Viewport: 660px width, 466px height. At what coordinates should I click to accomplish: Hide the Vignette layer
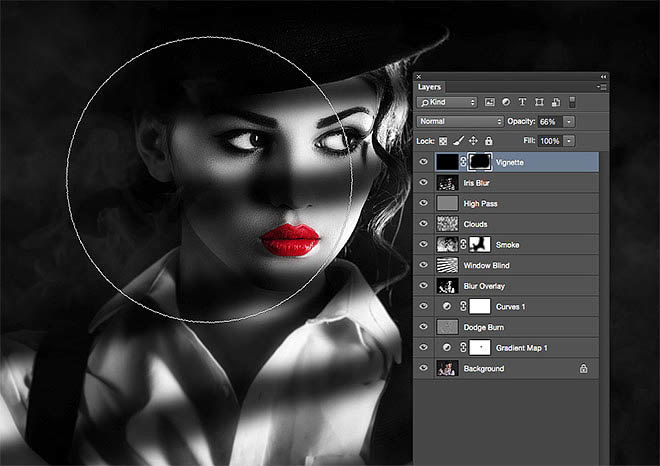[424, 161]
